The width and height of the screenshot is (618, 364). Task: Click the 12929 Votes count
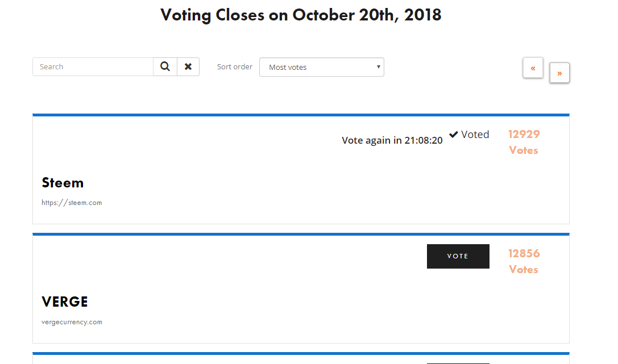(524, 142)
